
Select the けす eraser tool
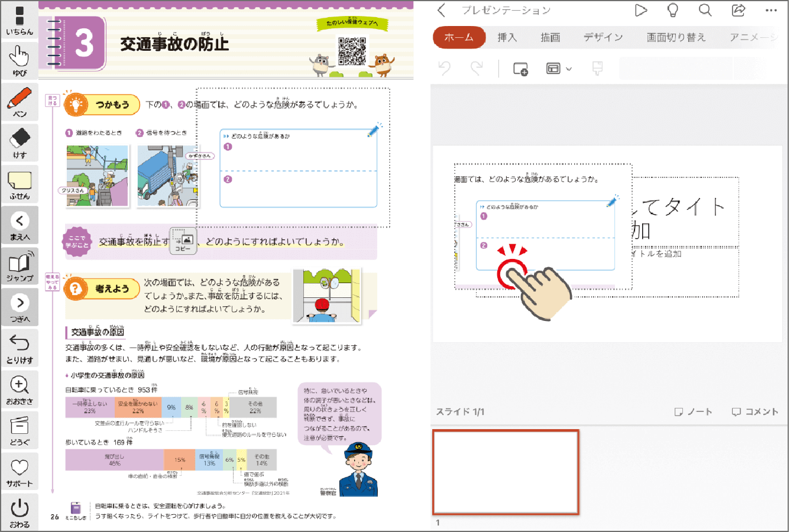[20, 142]
